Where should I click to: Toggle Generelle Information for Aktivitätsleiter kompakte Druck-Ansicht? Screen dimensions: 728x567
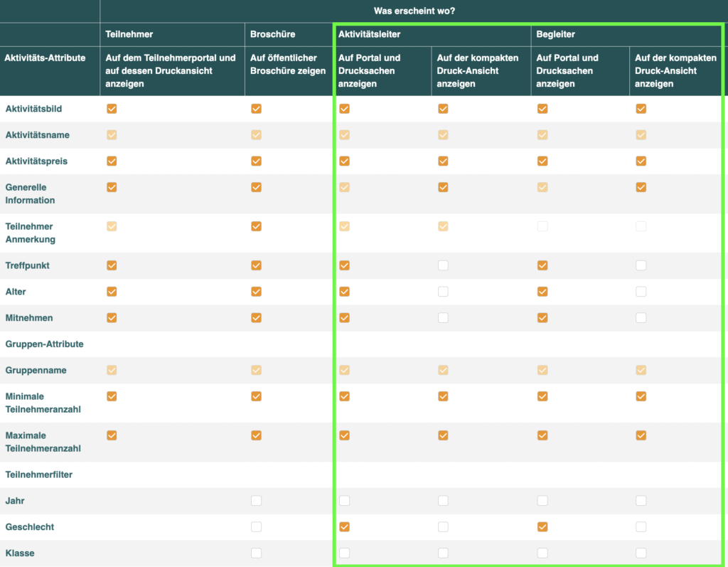click(444, 187)
